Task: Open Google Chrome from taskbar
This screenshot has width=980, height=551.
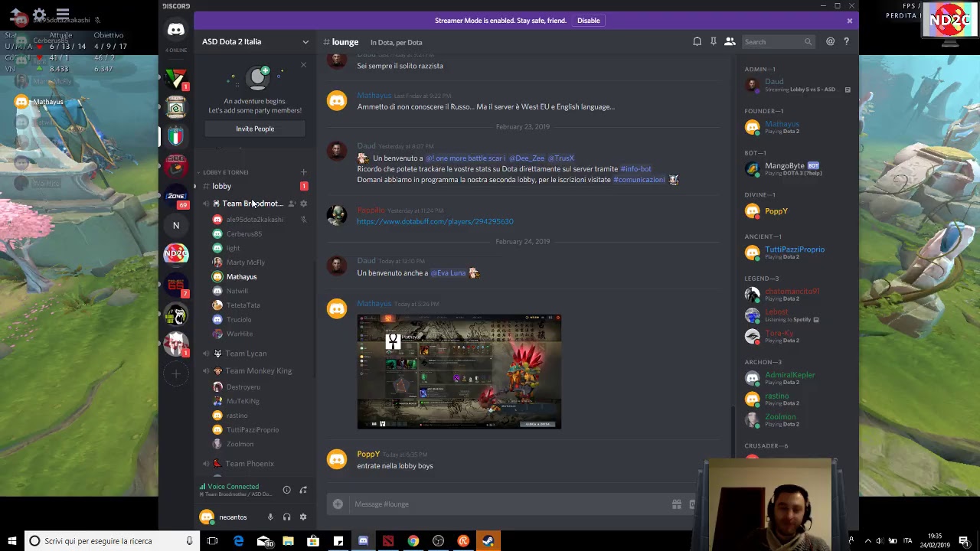Action: 413,541
